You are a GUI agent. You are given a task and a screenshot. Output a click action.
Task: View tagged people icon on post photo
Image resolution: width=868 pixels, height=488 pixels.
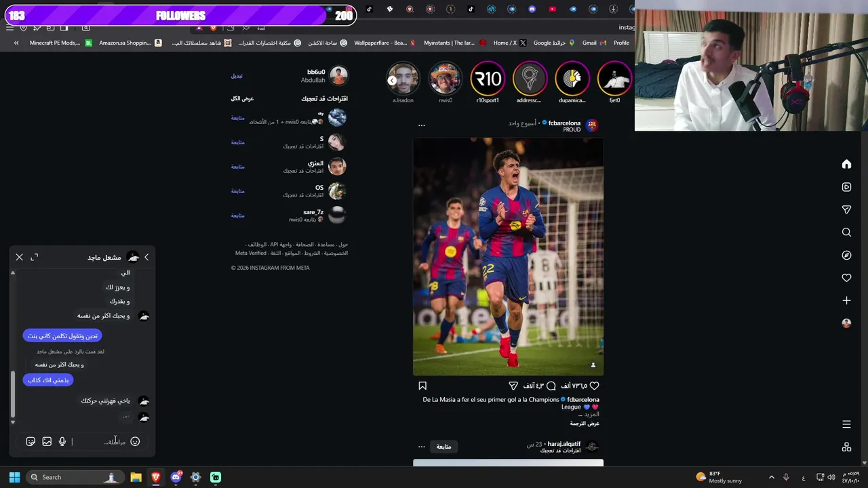593,365
